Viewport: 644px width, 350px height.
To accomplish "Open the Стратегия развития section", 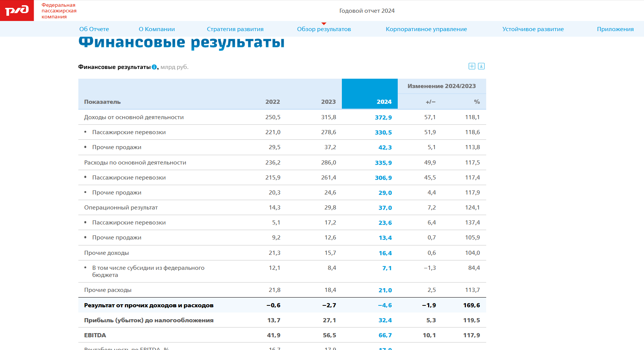I will tap(235, 29).
